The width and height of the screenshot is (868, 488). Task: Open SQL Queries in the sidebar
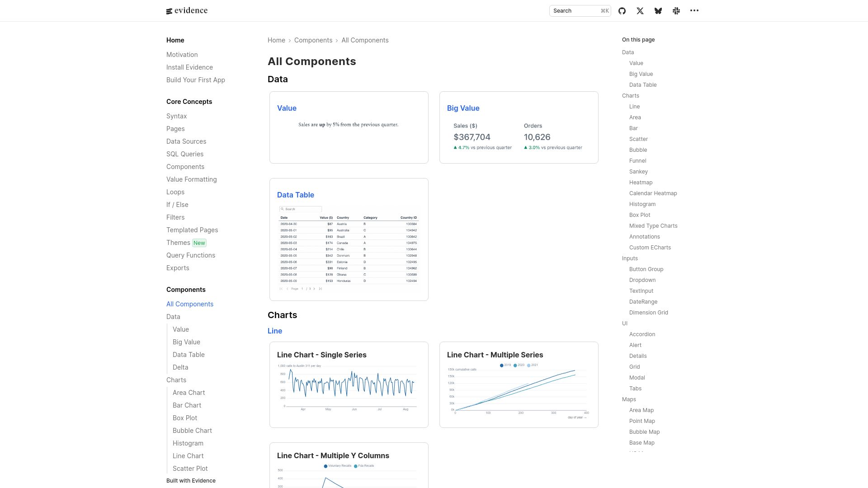(x=185, y=154)
